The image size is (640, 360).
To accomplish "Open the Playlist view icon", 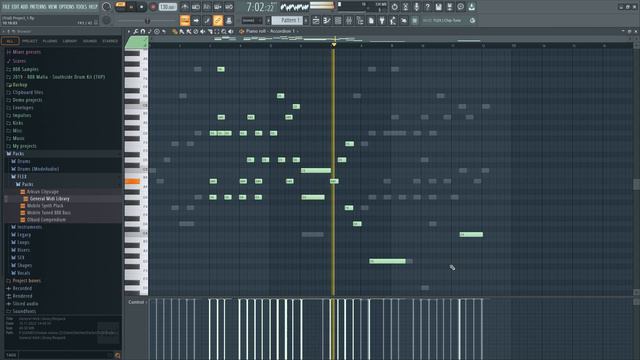I will tap(316, 20).
